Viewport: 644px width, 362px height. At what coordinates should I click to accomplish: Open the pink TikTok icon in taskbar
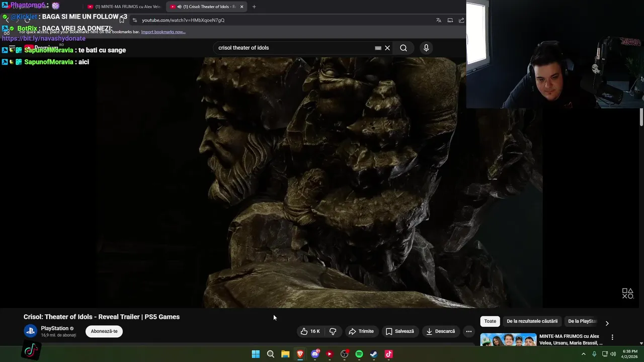pyautogui.click(x=388, y=354)
